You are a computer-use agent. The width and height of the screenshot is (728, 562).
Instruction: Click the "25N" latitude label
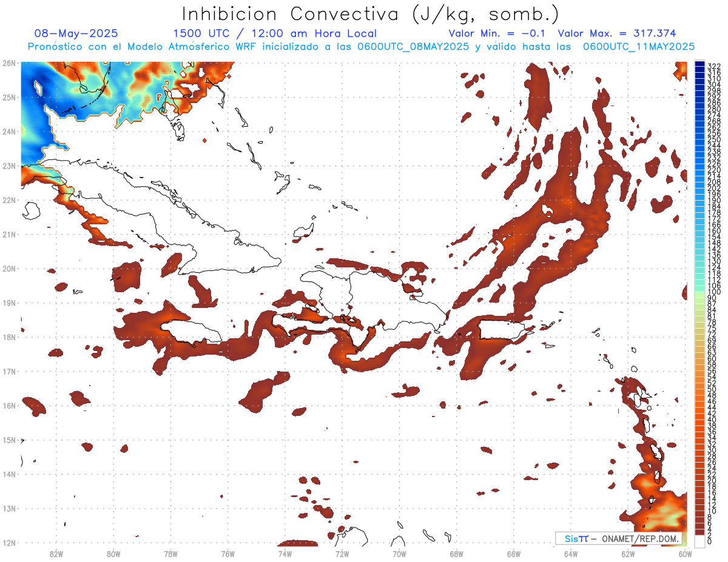(x=8, y=97)
